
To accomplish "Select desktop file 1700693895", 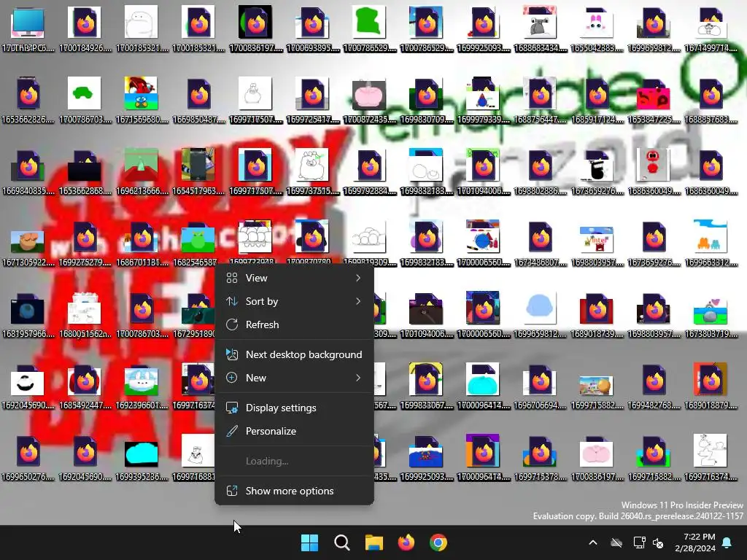I will [x=313, y=29].
